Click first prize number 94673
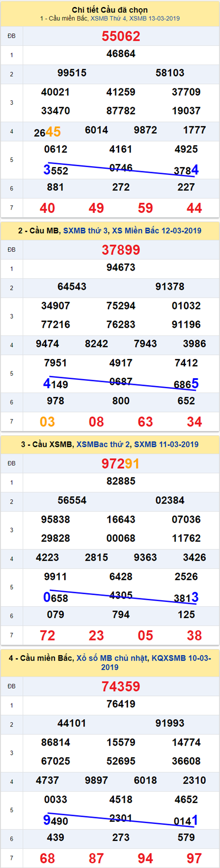The height and width of the screenshot is (868, 220). tap(121, 267)
